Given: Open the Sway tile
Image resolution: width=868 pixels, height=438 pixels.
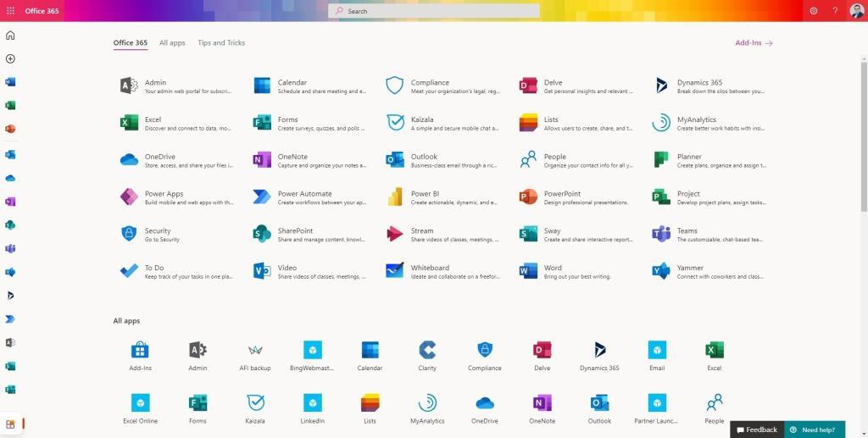Looking at the screenshot, I should 576,234.
